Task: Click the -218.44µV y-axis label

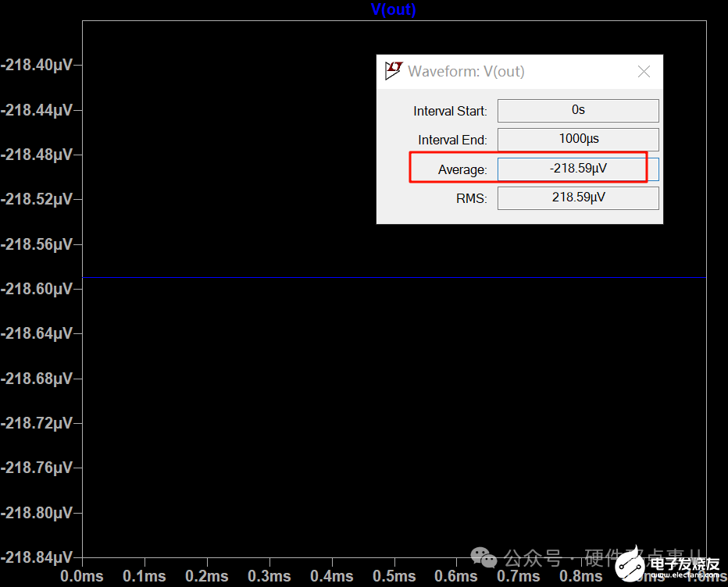Action: pyautogui.click(x=37, y=110)
